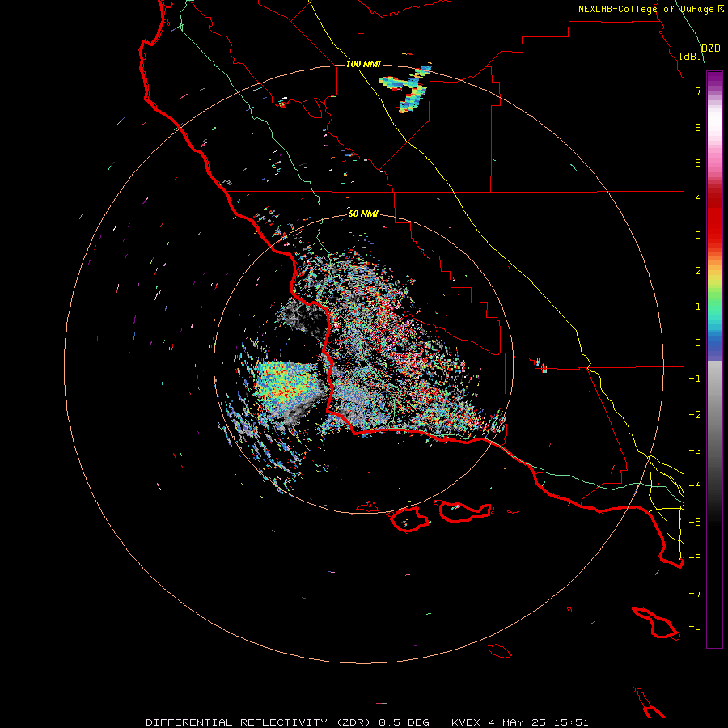Click the 4 value on the color scale
The width and height of the screenshot is (728, 728).
click(x=698, y=199)
